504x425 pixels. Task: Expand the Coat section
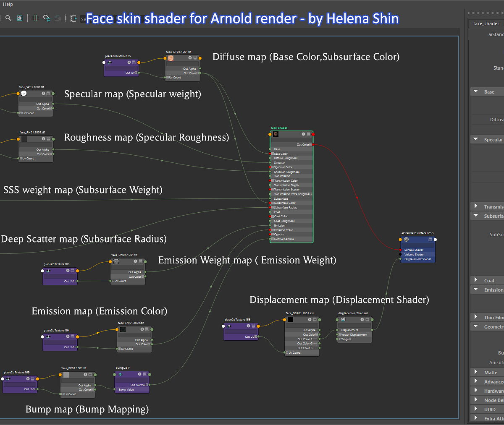tap(476, 280)
